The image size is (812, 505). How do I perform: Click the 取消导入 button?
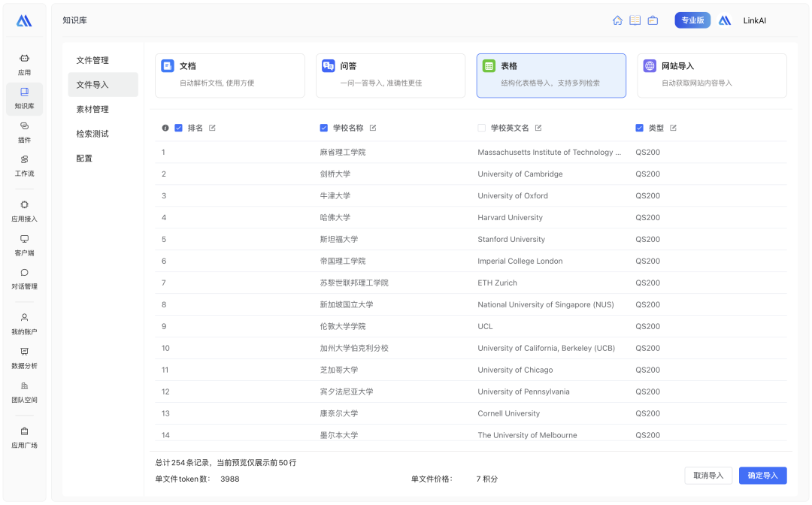(x=708, y=475)
